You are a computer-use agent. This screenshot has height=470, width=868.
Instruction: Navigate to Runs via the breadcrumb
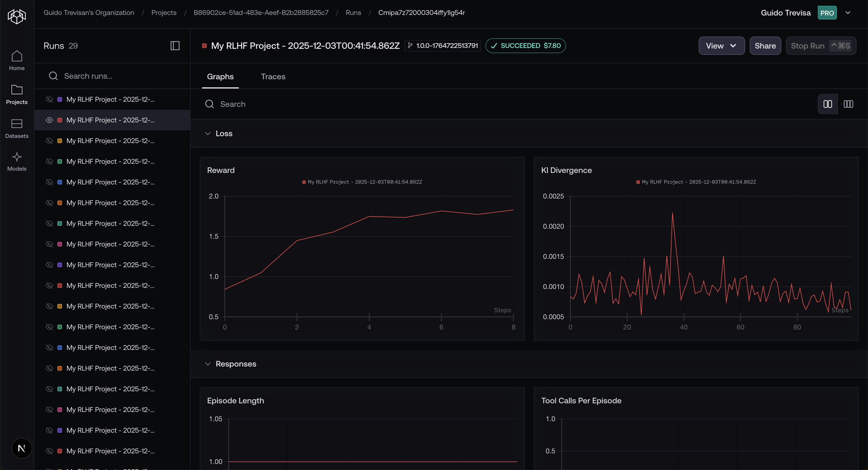tap(353, 12)
